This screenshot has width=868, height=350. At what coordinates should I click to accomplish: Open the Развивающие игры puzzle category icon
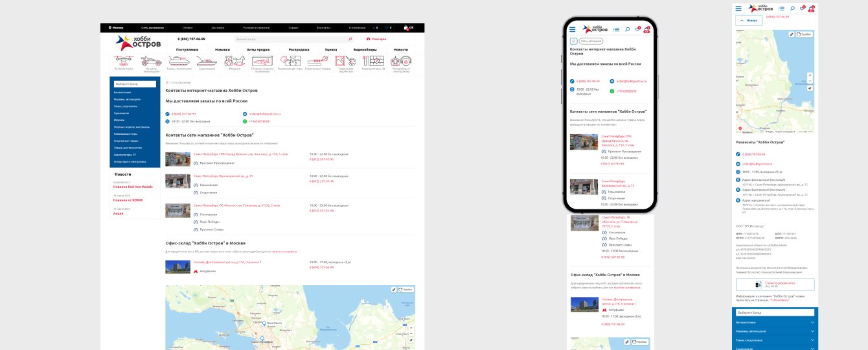pos(290,60)
